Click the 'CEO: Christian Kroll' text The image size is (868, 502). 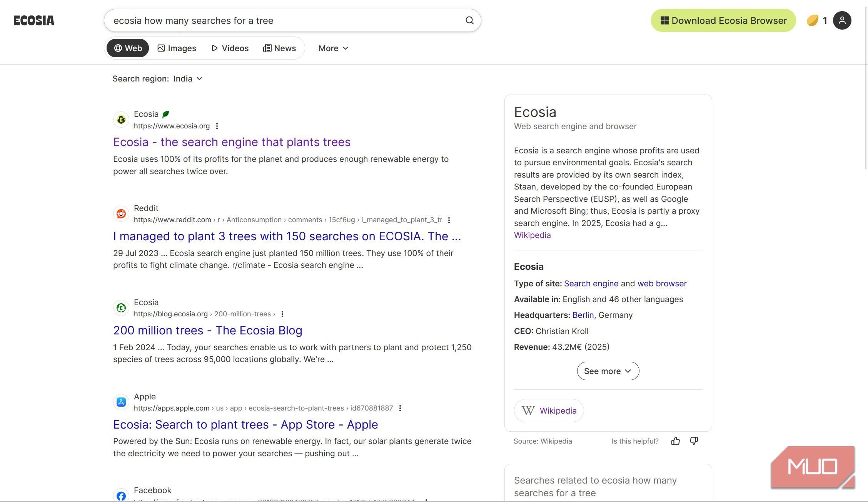click(x=551, y=331)
